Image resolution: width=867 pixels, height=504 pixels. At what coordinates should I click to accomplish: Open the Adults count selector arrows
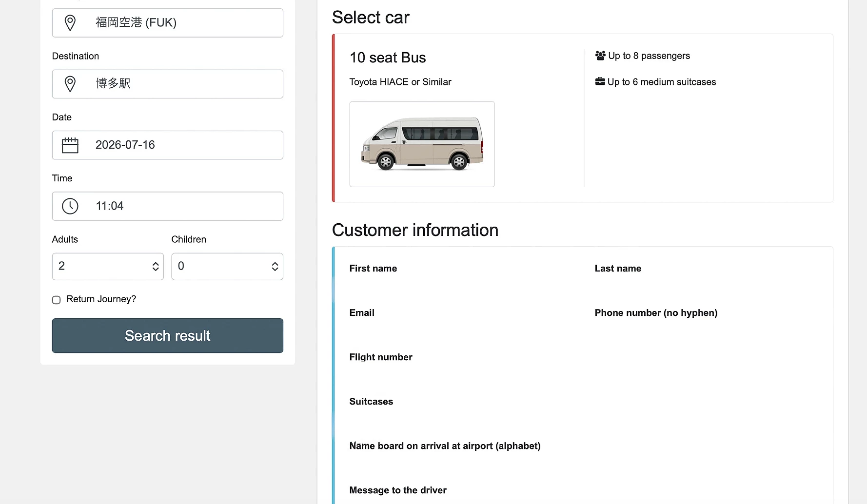click(156, 267)
